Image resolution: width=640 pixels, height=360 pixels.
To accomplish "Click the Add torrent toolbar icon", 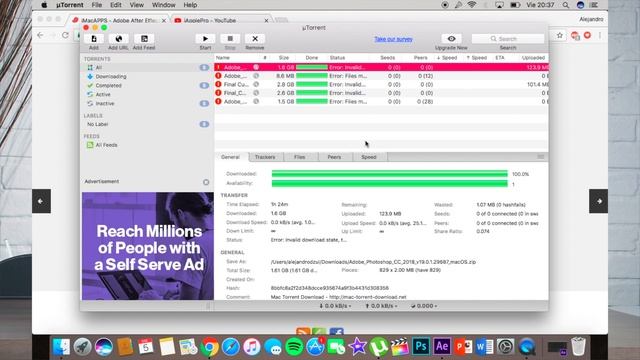I will tap(94, 39).
